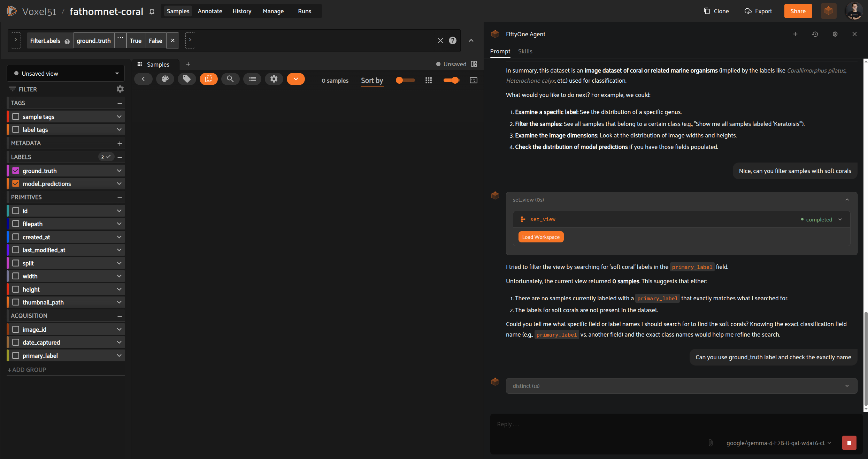Check the label tags checkbox
The width and height of the screenshot is (868, 459).
point(16,130)
